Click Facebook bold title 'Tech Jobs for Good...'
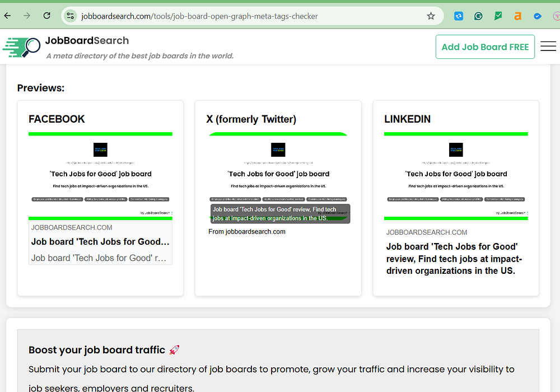 (100, 242)
